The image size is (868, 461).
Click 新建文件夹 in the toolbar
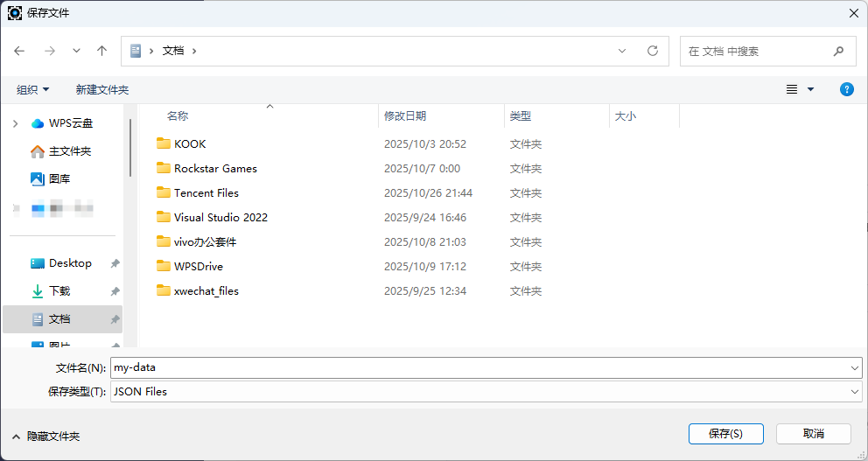(101, 89)
